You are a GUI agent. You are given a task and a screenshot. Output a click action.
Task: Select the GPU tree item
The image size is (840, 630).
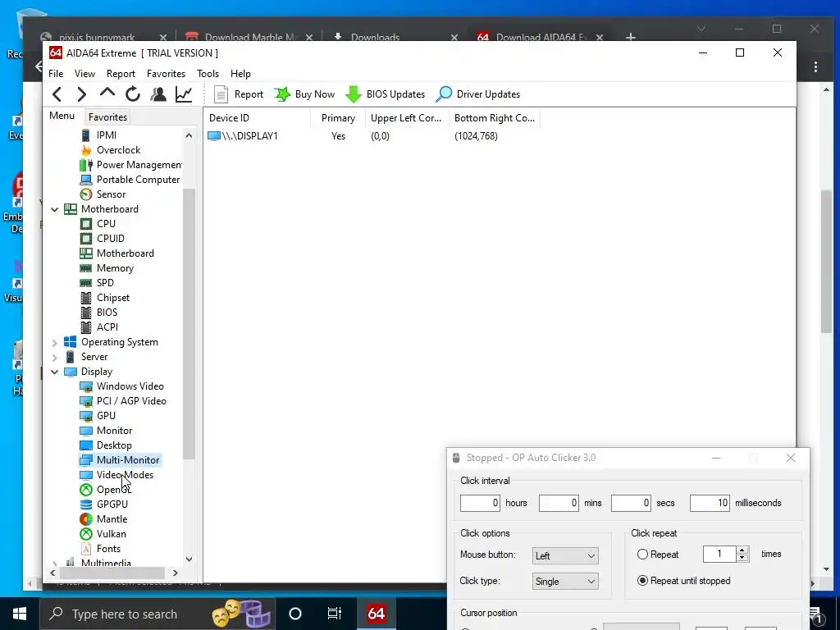pos(98,415)
